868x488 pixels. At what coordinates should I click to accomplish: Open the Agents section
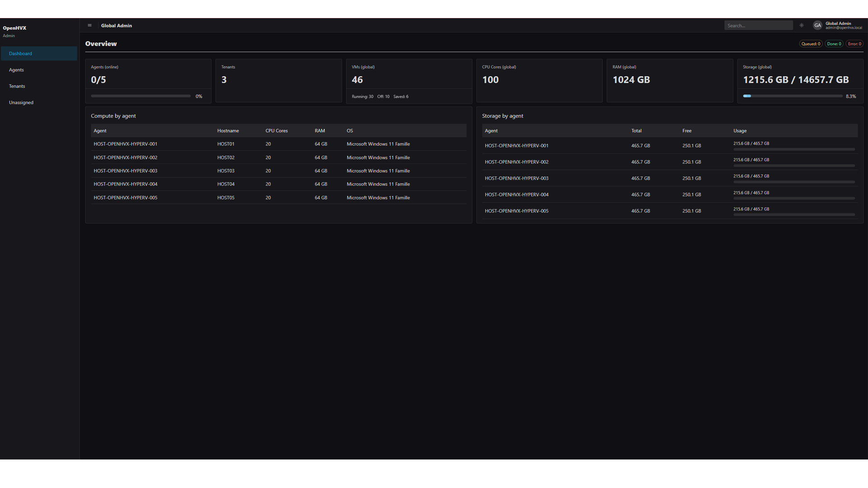(x=16, y=70)
